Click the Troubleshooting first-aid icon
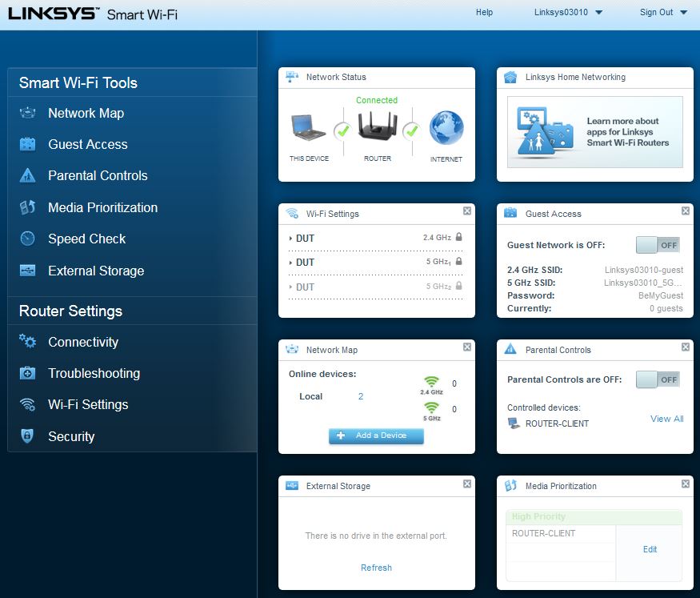Image resolution: width=700 pixels, height=598 pixels. (x=28, y=373)
